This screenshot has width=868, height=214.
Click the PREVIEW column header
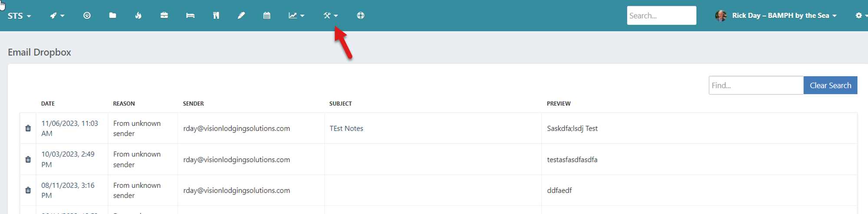558,104
